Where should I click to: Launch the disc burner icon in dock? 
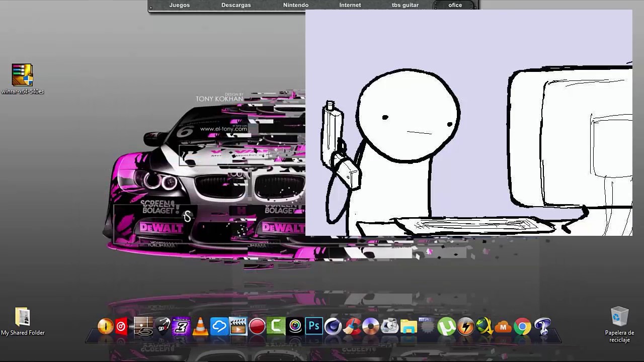coord(371,327)
